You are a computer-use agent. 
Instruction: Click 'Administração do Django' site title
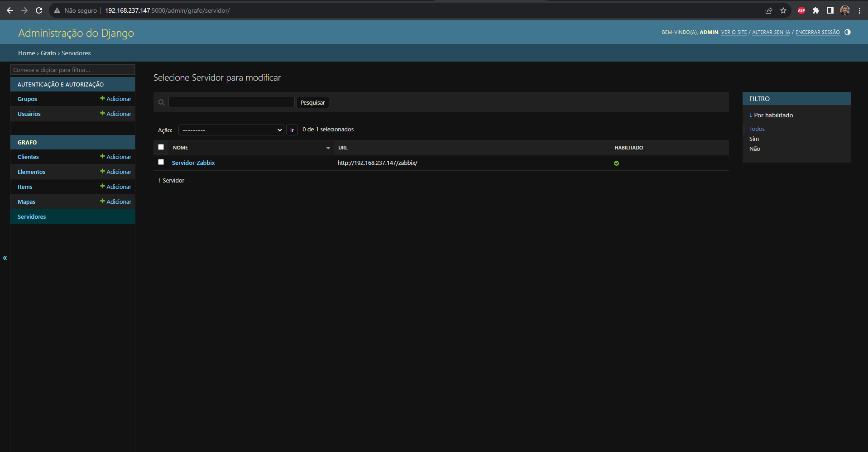pyautogui.click(x=76, y=33)
